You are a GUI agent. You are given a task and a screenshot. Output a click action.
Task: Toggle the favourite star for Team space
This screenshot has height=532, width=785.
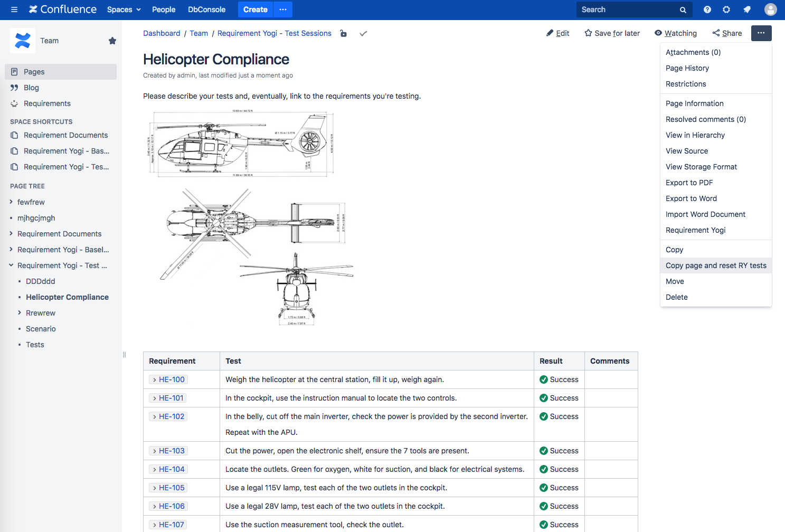pos(112,41)
